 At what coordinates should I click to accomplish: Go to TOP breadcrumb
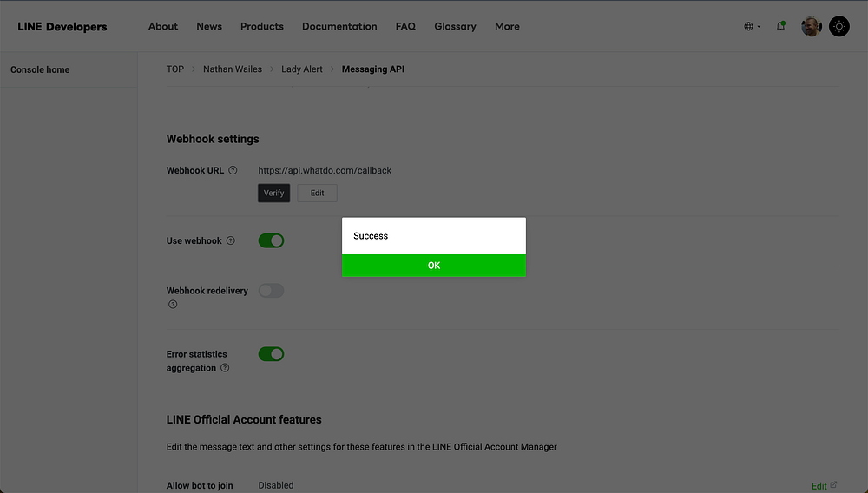pos(175,69)
